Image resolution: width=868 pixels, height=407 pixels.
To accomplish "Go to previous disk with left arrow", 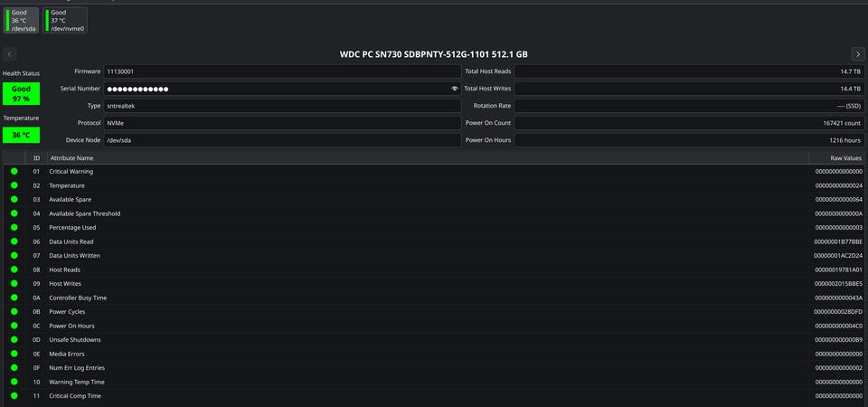I will pyautogui.click(x=9, y=54).
